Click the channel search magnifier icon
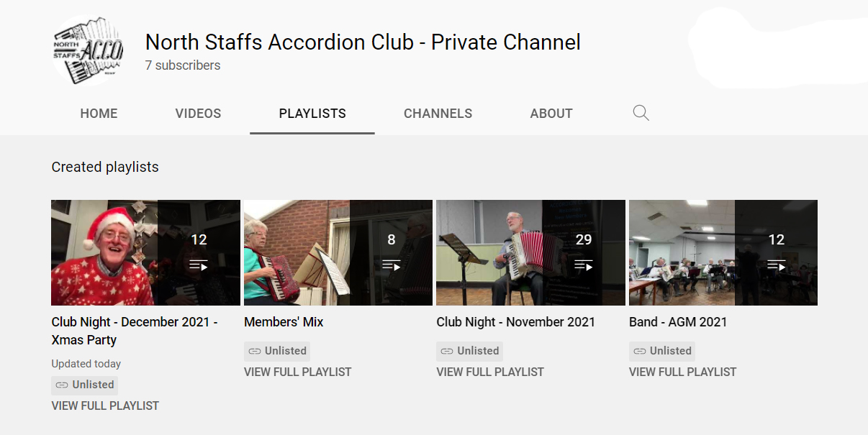The width and height of the screenshot is (868, 435). 641,113
